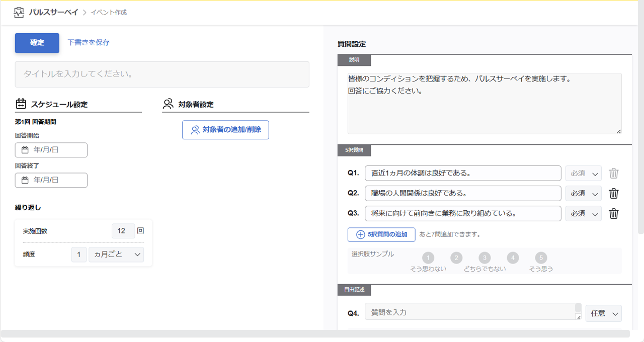The image size is (644, 342).
Task: Click the schedule calendar icon beside スケジュール設定
Action: [21, 104]
